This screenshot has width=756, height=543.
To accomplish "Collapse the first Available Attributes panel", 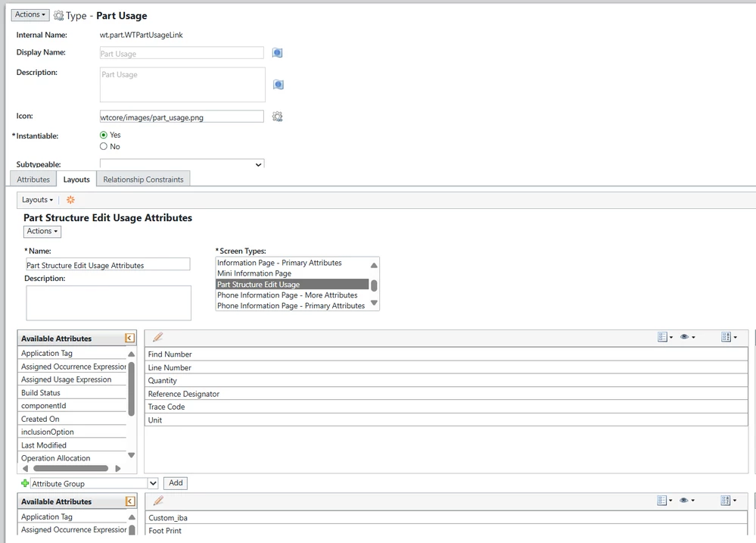I will click(129, 338).
